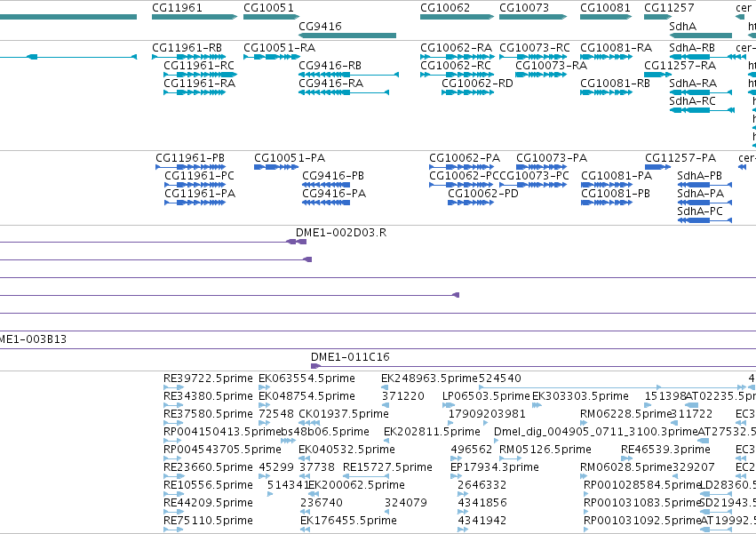756x534 pixels.
Task: Select the CG9416 gene label
Action: click(320, 26)
